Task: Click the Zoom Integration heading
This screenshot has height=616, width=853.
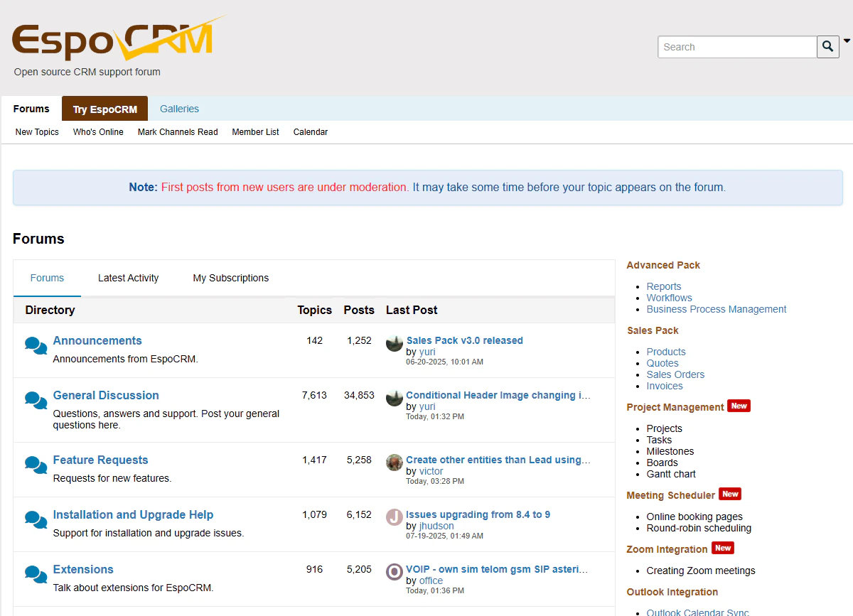Action: point(667,549)
